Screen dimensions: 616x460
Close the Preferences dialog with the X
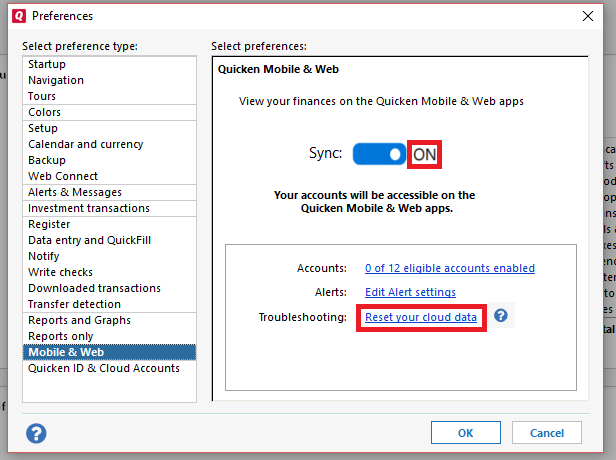point(588,16)
